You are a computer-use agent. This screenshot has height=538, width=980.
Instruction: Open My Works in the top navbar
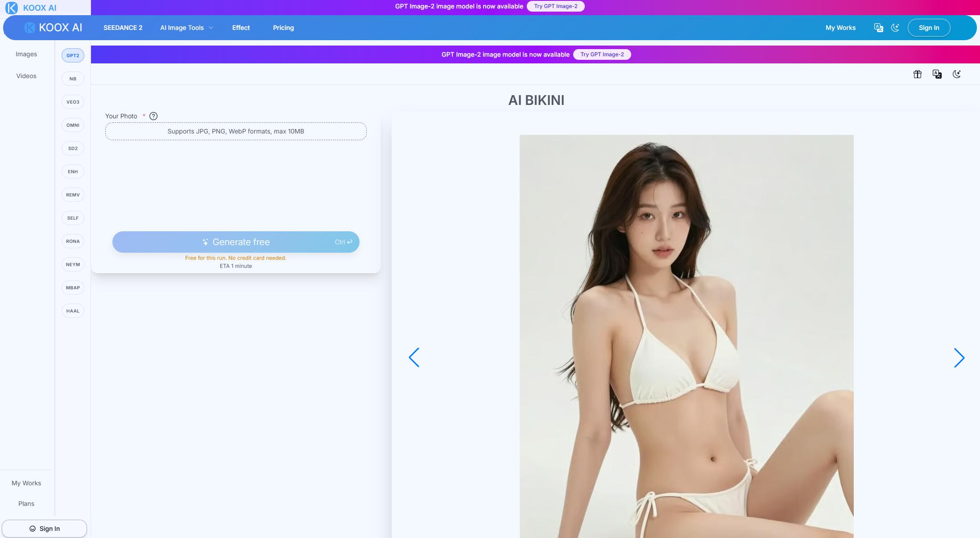coord(840,28)
